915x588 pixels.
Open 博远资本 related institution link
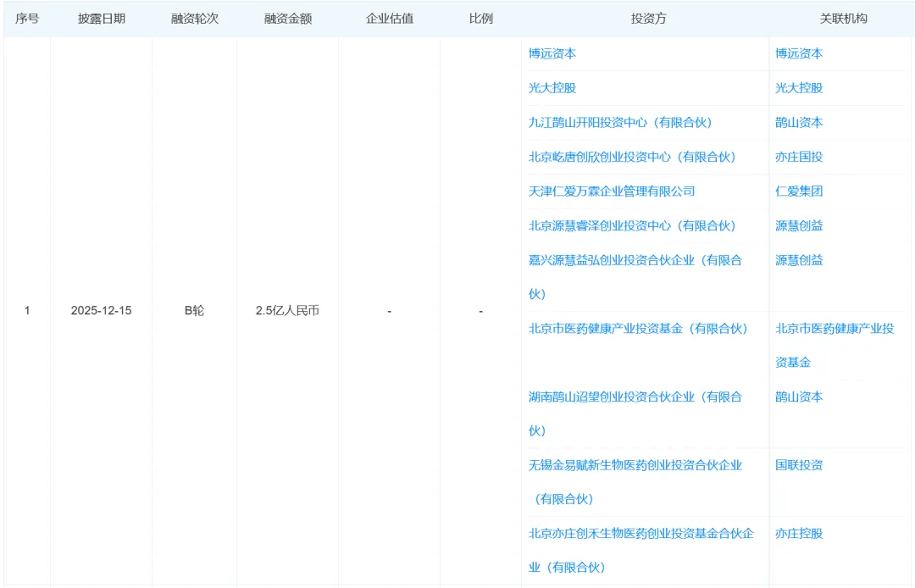point(799,53)
